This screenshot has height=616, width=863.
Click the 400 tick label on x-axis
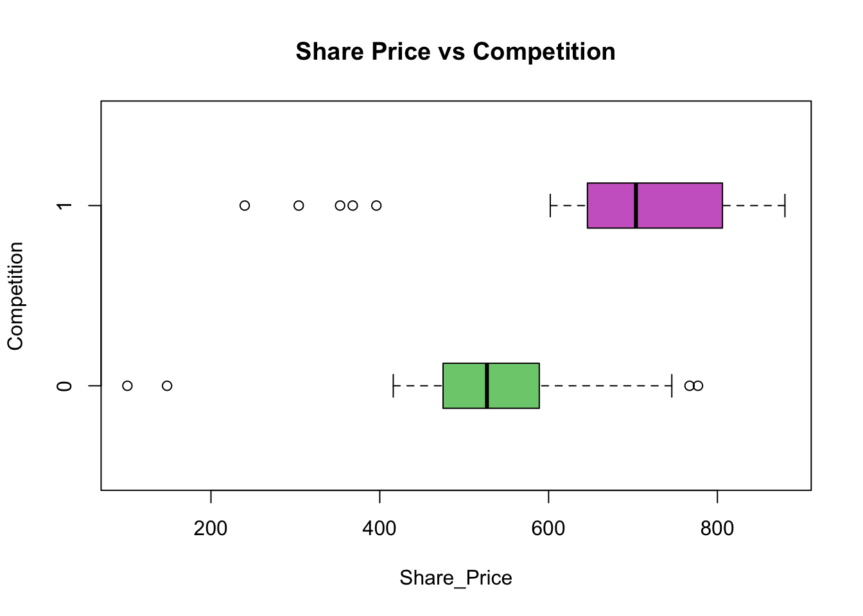[x=379, y=529]
